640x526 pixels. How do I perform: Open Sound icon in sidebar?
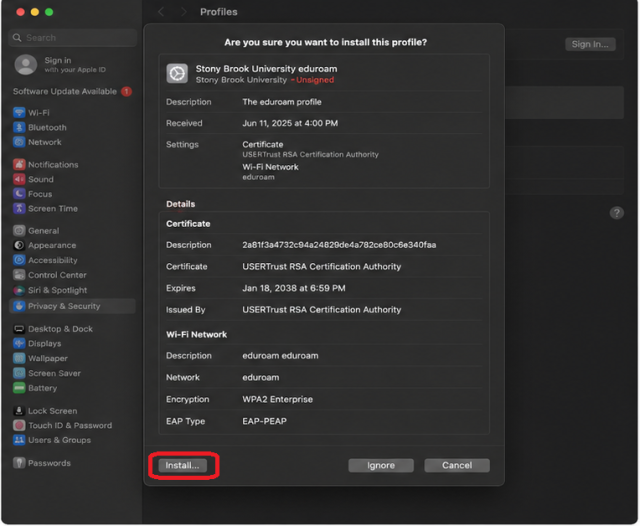coord(19,179)
